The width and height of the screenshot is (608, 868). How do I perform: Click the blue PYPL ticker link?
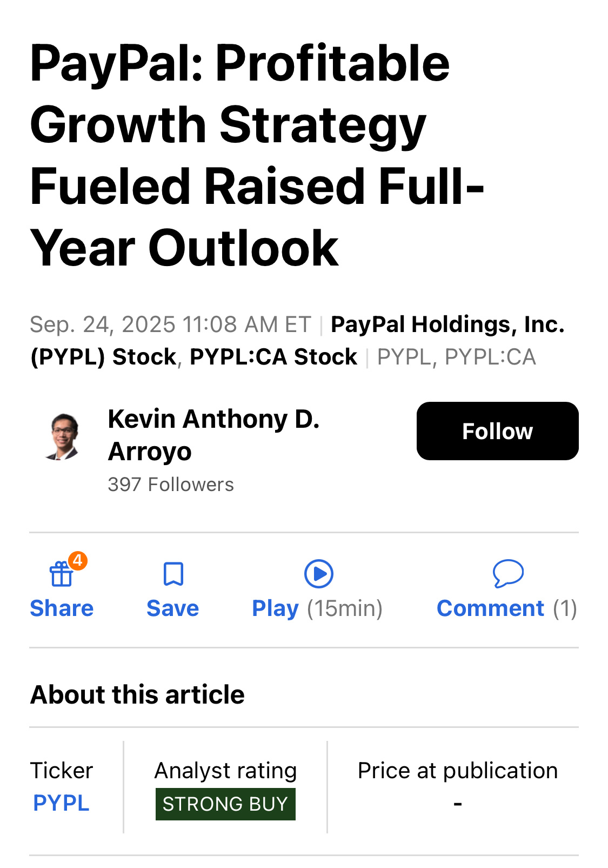pyautogui.click(x=61, y=803)
